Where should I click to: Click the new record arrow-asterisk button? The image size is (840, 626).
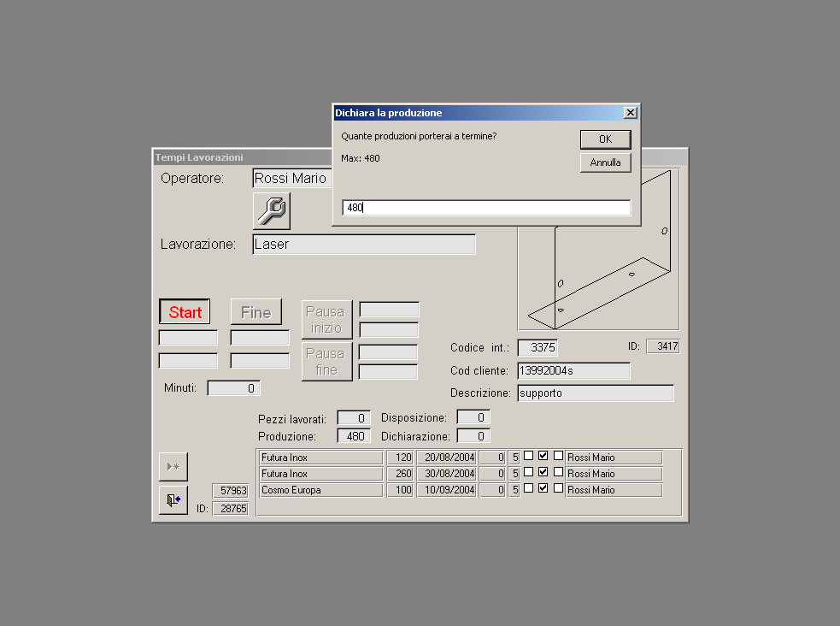tap(173, 467)
